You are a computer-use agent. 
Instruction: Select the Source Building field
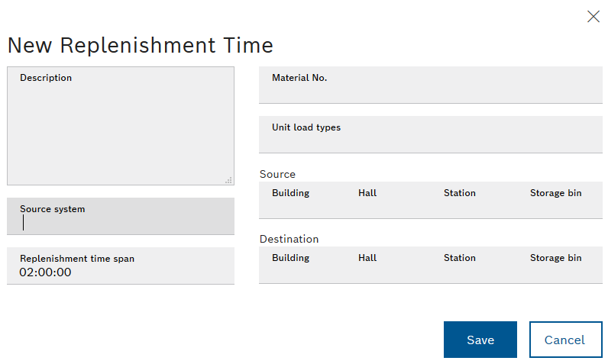click(x=302, y=200)
